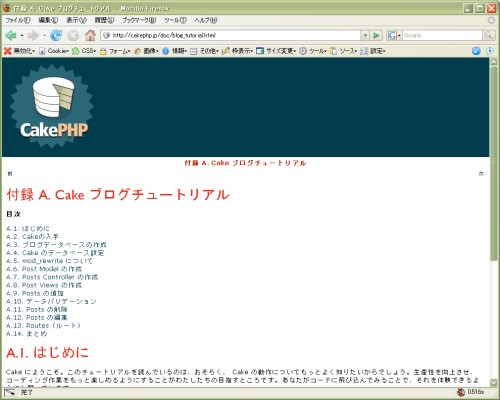Open the 編集 (Edit) menu
Screen dimensions: 500x400
point(48,20)
